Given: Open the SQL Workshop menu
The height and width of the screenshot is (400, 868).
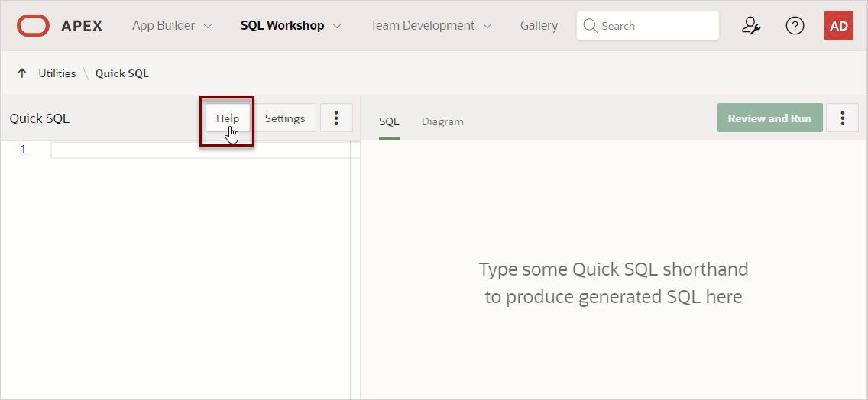Looking at the screenshot, I should click(282, 25).
